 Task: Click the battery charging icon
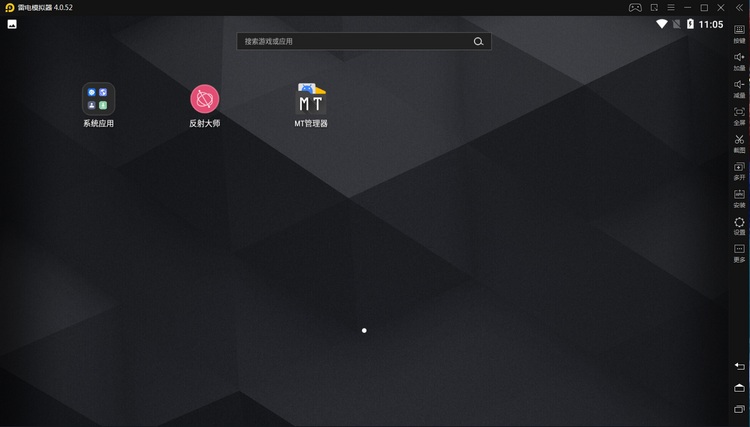coord(690,24)
